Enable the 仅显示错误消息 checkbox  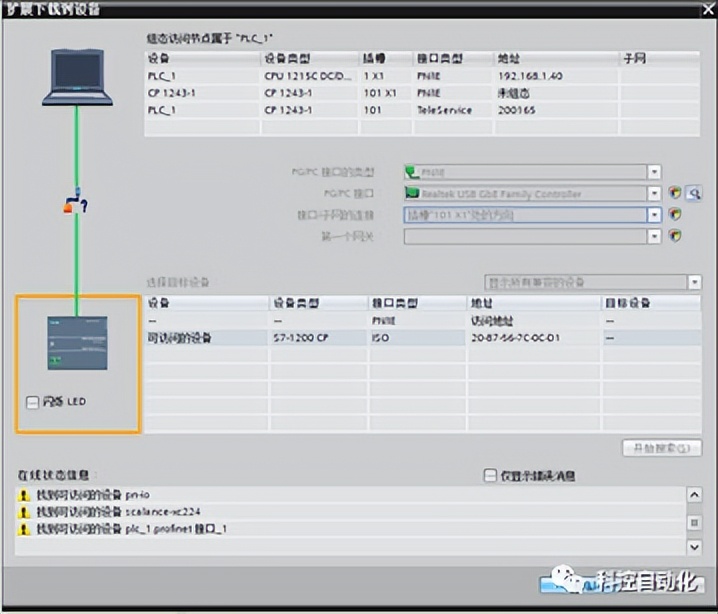click(490, 476)
